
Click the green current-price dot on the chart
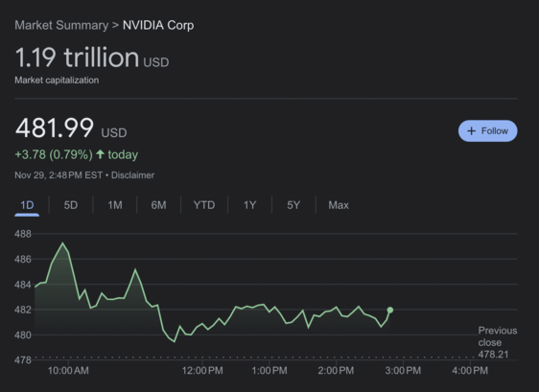point(390,310)
